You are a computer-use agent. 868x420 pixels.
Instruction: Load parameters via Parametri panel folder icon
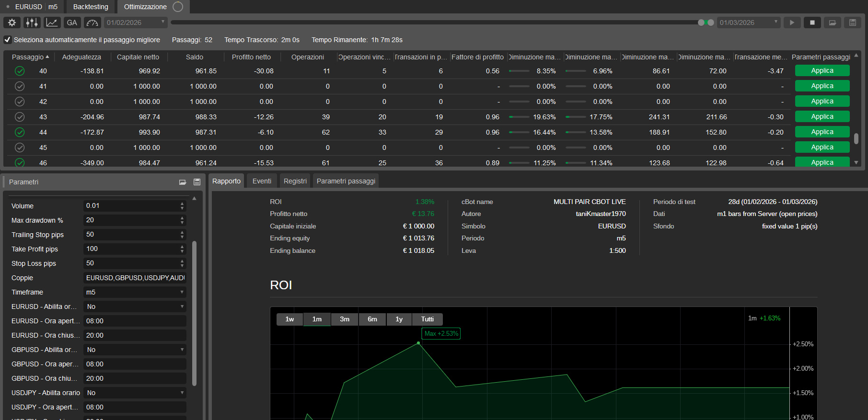[x=183, y=182]
